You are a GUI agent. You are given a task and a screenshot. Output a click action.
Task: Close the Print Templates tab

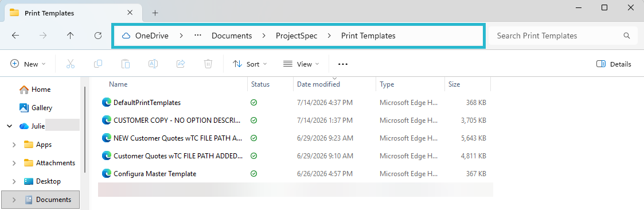130,13
